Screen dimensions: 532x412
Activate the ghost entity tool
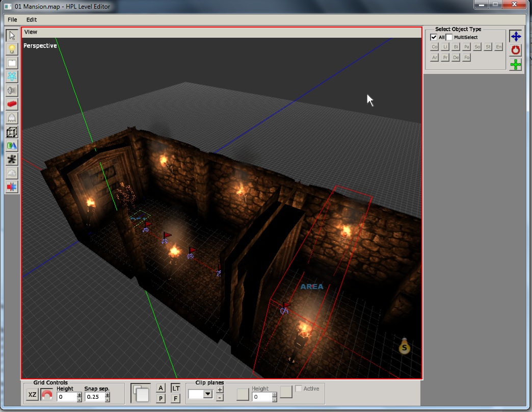pyautogui.click(x=12, y=118)
